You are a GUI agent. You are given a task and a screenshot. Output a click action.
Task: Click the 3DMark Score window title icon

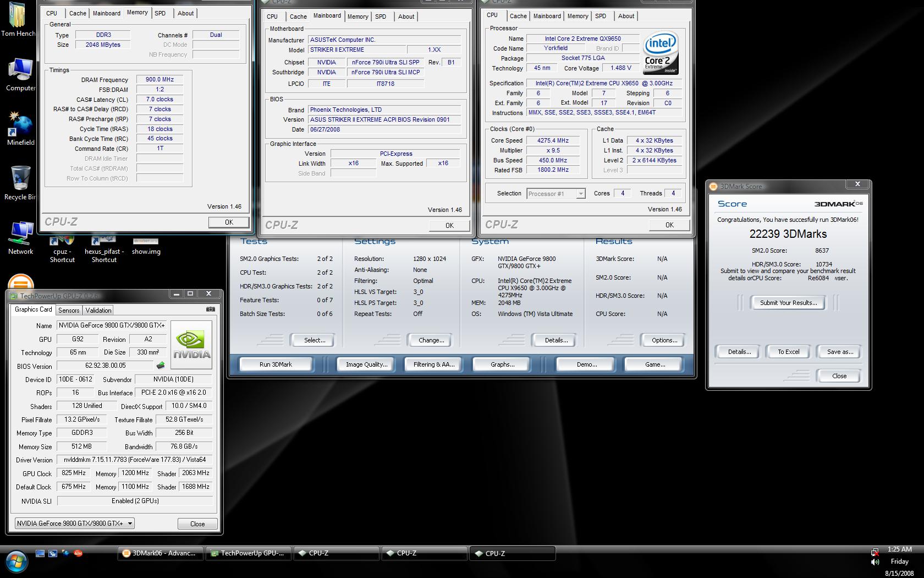pyautogui.click(x=713, y=187)
